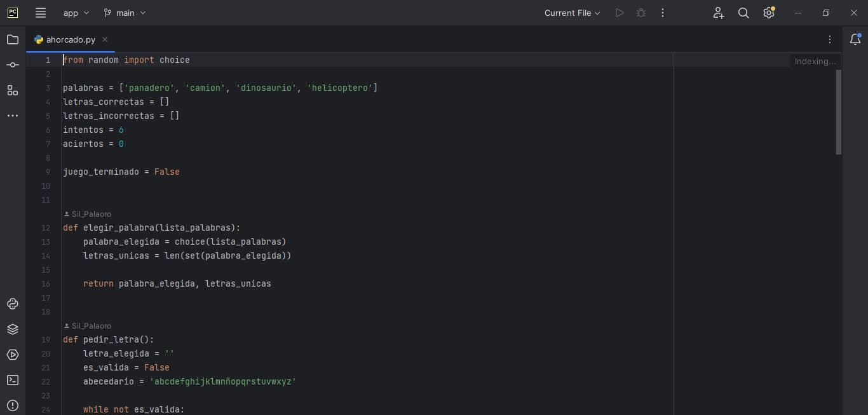Open the Commit tool window
Image resolution: width=868 pixels, height=415 pixels.
tap(13, 65)
